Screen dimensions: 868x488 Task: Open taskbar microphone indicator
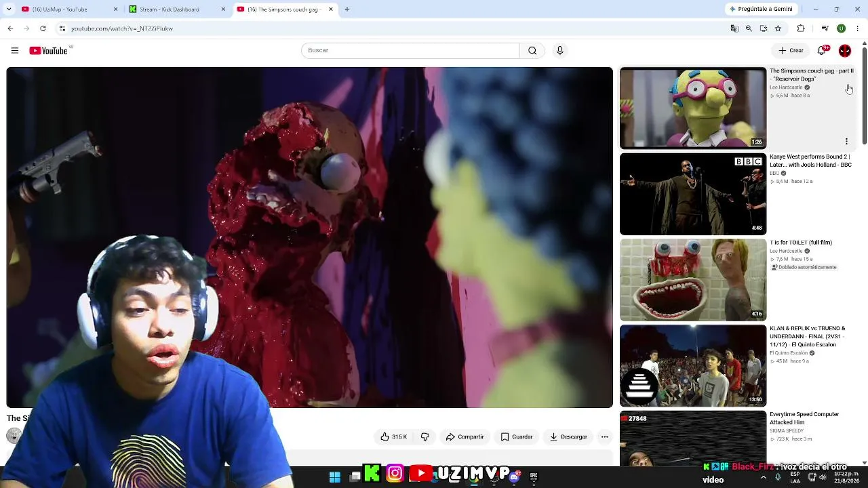click(778, 477)
